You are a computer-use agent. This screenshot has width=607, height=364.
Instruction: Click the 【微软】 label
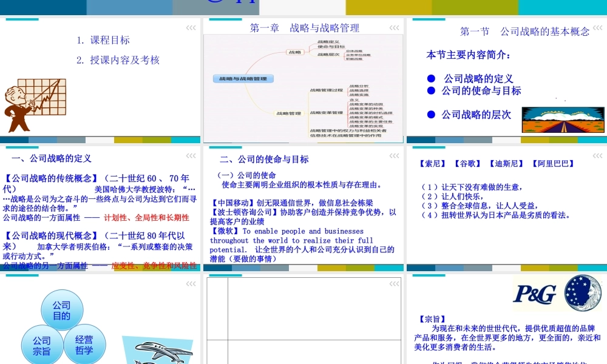tap(225, 231)
